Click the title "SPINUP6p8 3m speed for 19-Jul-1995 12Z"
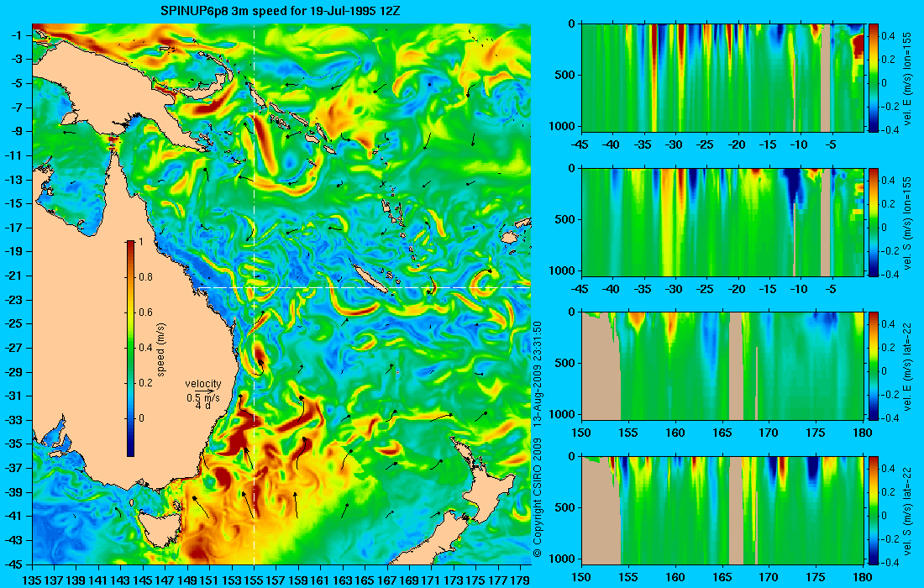The image size is (924, 588). tap(281, 11)
